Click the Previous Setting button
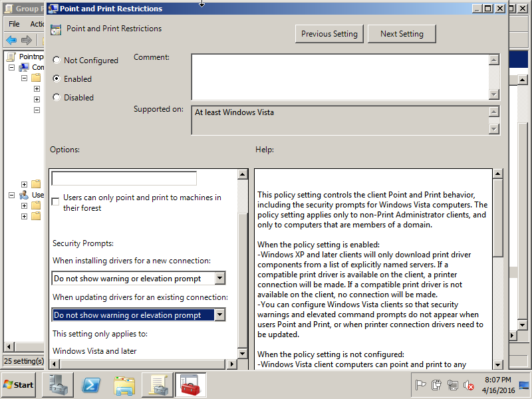 coord(329,34)
